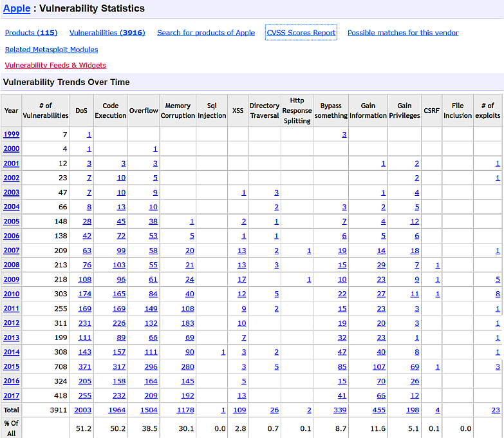The height and width of the screenshot is (438, 504).
Task: Open year 2013 link
Action: pos(12,338)
